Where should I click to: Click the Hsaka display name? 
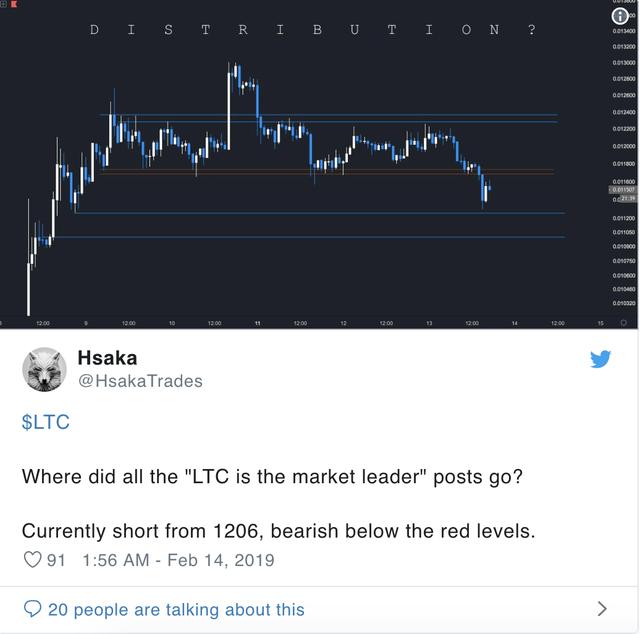pos(107,358)
